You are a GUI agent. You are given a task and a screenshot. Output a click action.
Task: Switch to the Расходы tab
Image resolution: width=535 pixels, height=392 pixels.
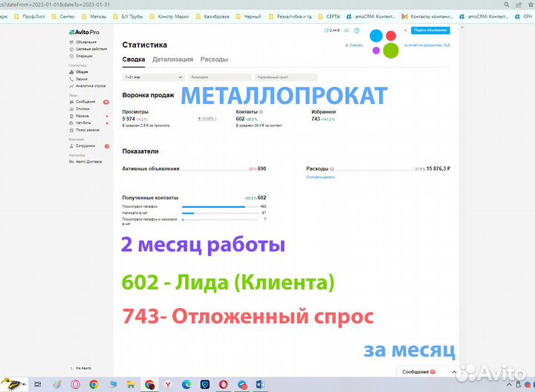pos(214,59)
